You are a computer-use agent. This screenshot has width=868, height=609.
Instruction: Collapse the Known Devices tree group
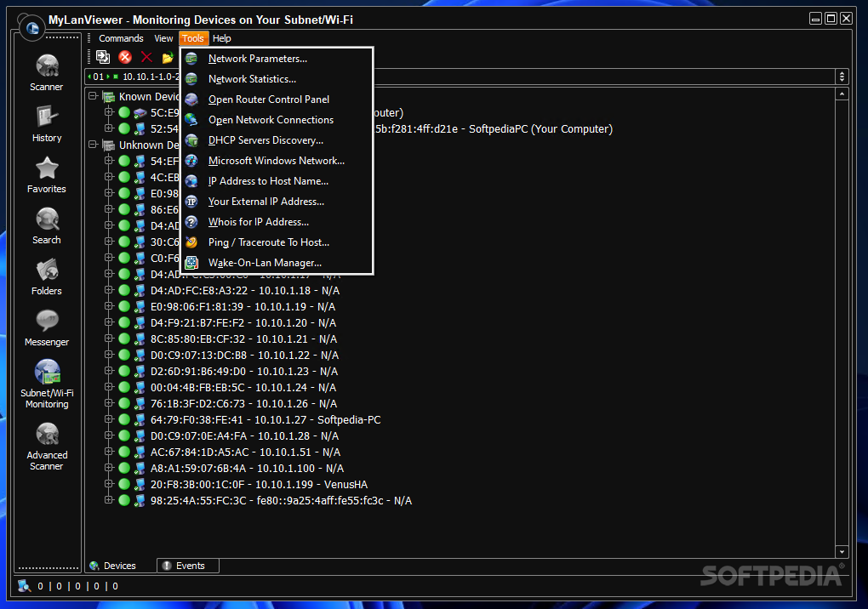coord(93,96)
